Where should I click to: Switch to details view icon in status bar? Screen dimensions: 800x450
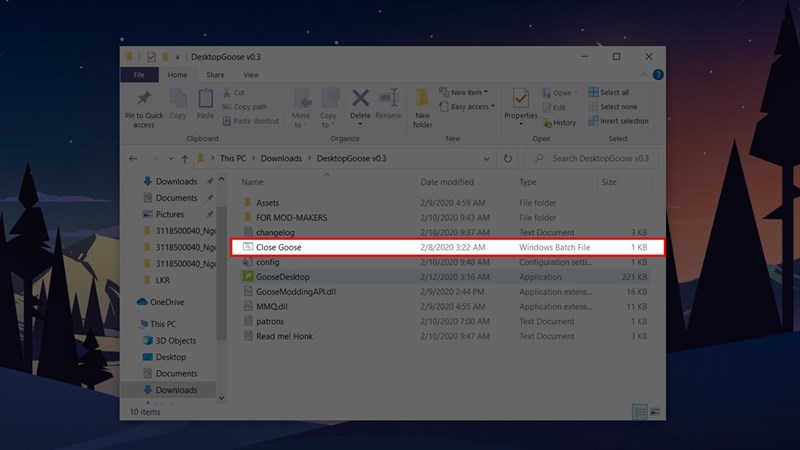[639, 411]
